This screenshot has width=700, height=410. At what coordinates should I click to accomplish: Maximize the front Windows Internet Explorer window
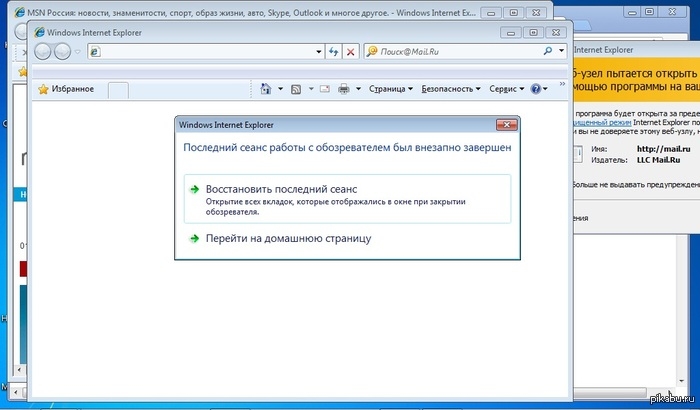pyautogui.click(x=533, y=33)
